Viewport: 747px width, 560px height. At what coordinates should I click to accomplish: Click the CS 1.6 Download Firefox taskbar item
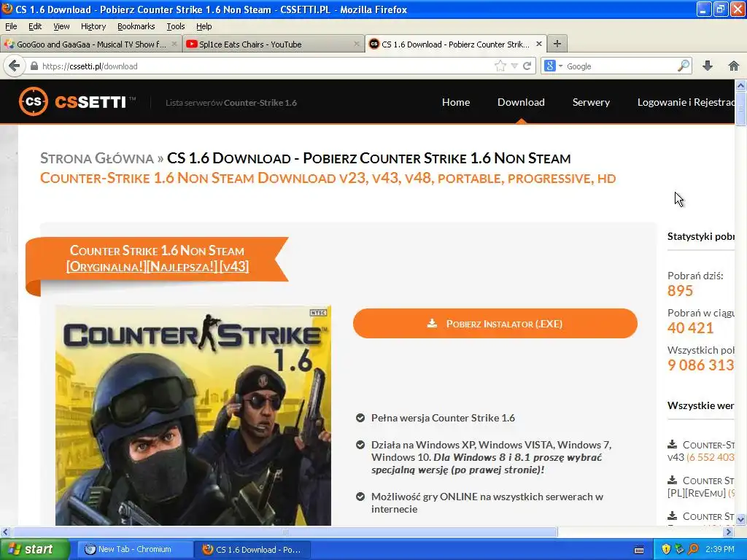tap(252, 549)
